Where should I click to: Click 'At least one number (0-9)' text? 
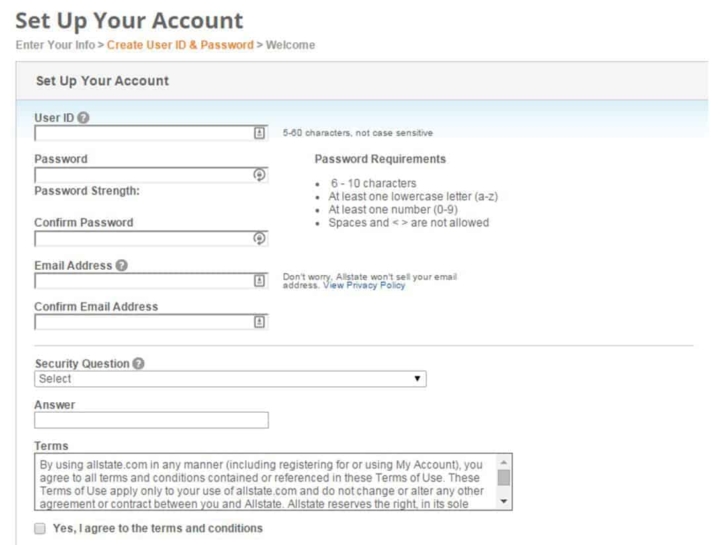click(x=393, y=210)
